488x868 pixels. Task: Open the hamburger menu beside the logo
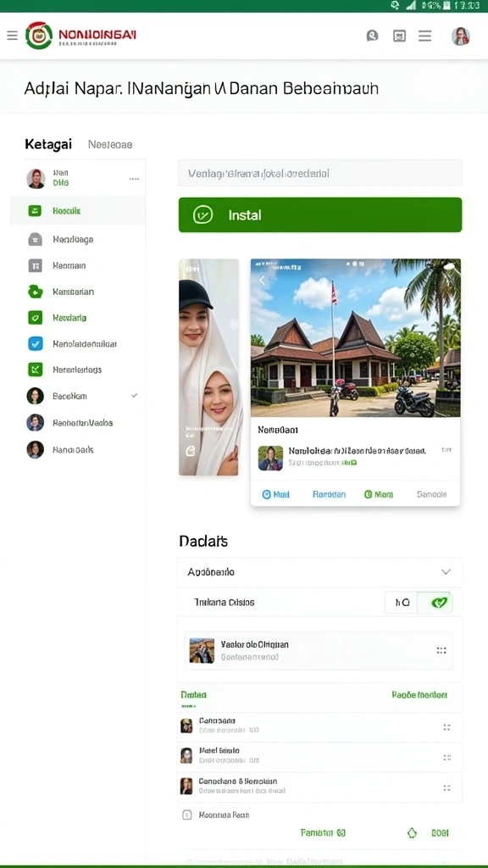(x=12, y=36)
